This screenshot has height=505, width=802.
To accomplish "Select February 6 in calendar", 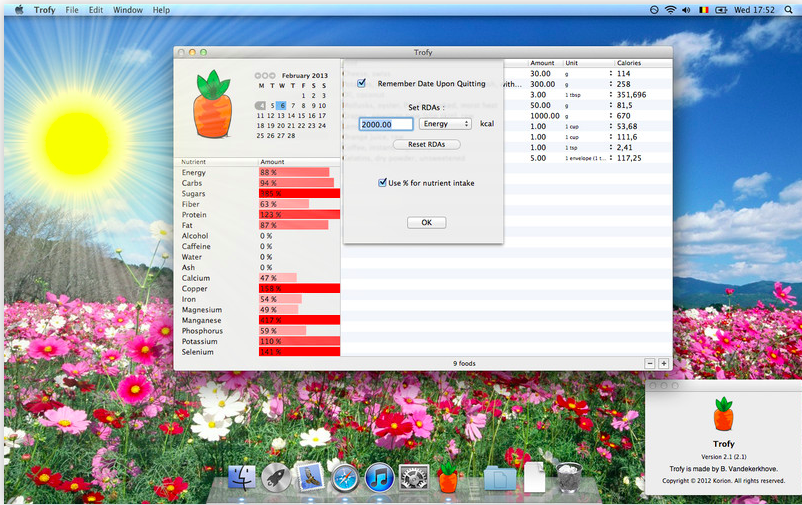I will point(282,105).
